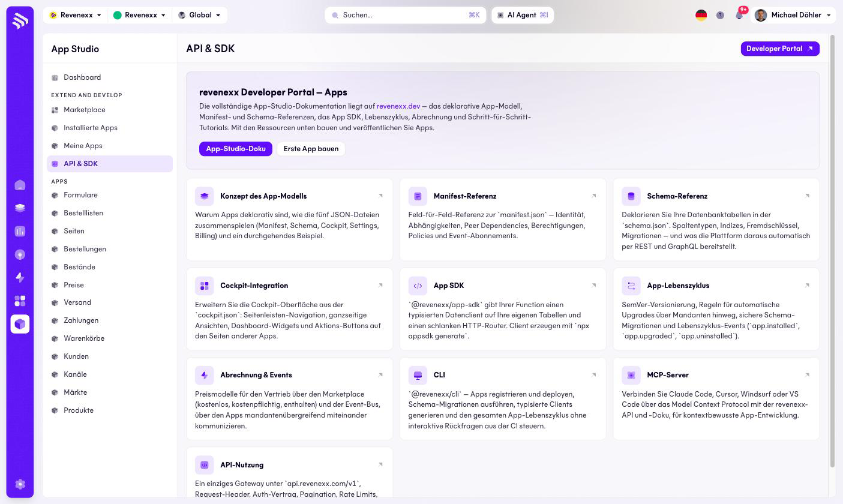The image size is (843, 504).
Task: Open Installierte Apps in the sidebar
Action: pyautogui.click(x=110, y=128)
